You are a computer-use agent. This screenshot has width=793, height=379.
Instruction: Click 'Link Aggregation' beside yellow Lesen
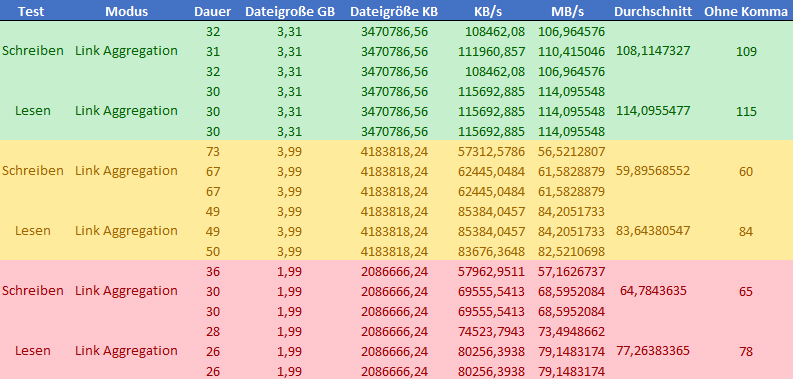[x=126, y=231]
